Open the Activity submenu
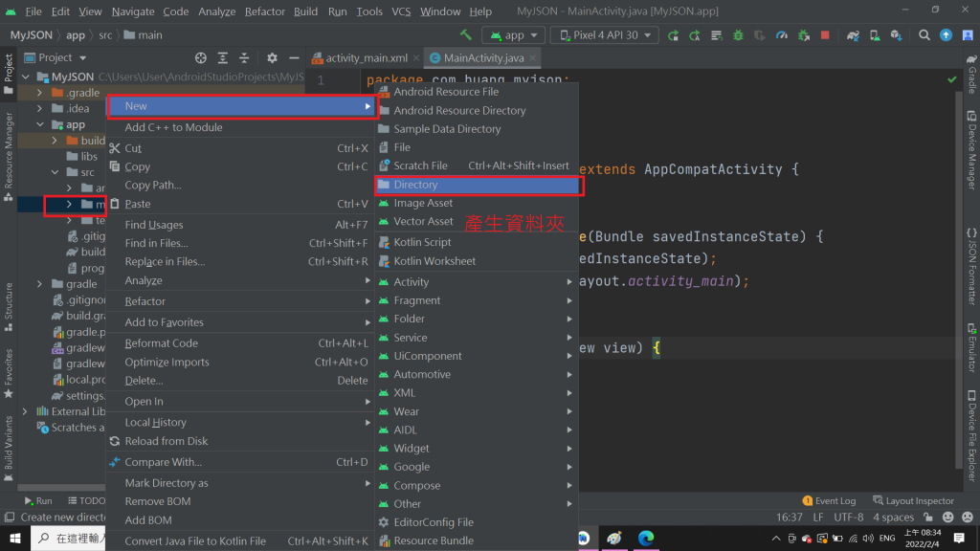This screenshot has width=980, height=551. point(477,282)
